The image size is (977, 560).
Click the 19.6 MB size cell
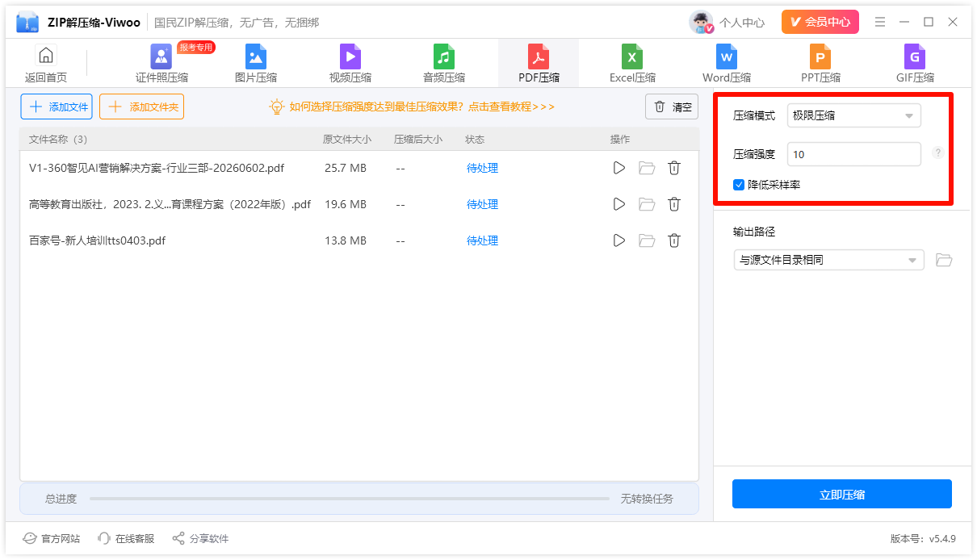(346, 204)
